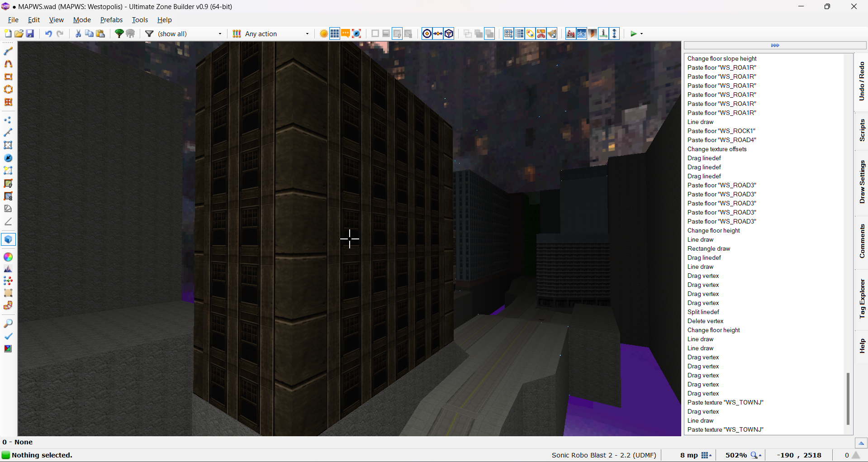
Task: Toggle auto merge geometry icon
Action: tap(530, 33)
